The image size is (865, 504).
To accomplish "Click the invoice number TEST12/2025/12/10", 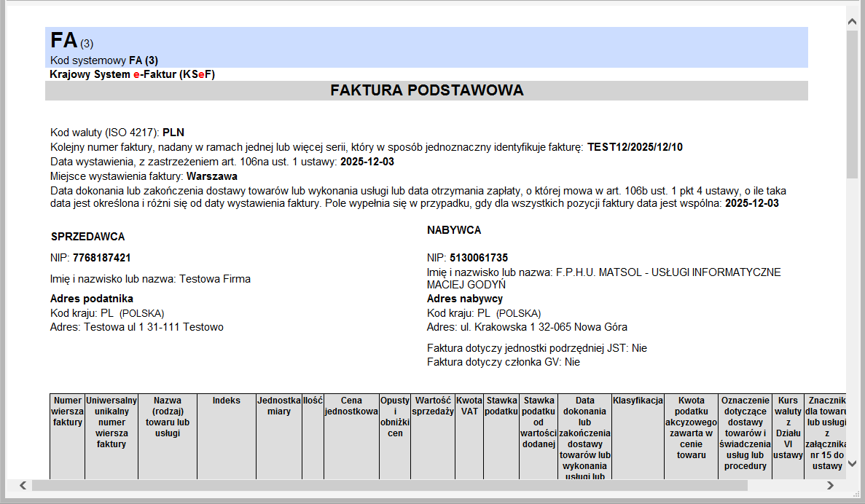I will click(x=635, y=147).
